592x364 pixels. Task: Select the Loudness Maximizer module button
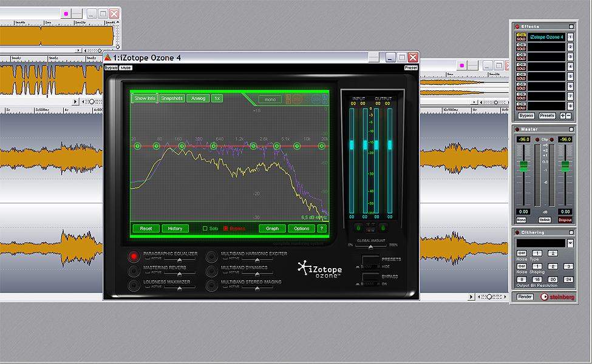click(x=133, y=284)
